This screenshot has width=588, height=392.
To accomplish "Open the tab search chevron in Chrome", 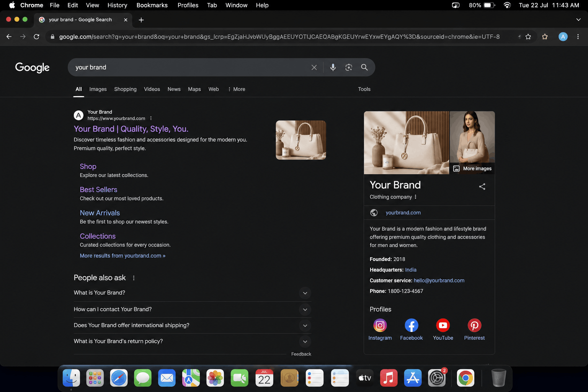I will tap(578, 20).
